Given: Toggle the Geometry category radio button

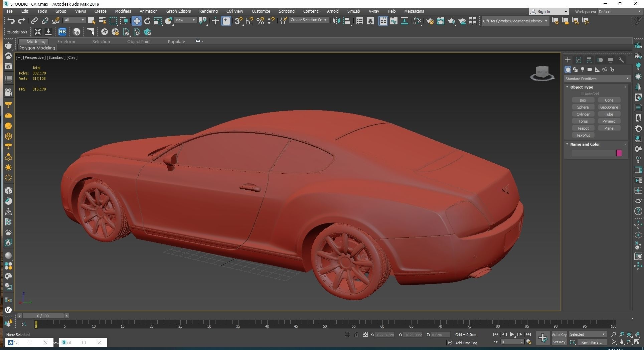Looking at the screenshot, I should [568, 69].
